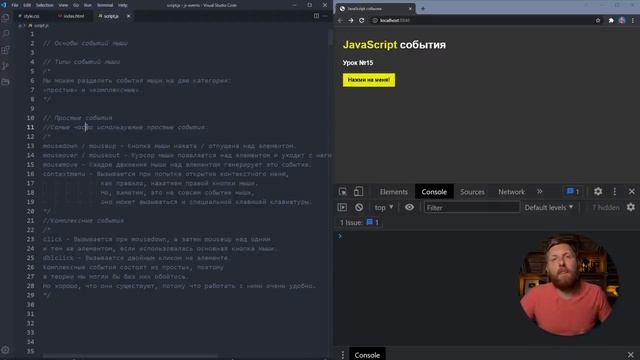Switch to the Network tab
The image size is (640, 360).
(x=511, y=191)
